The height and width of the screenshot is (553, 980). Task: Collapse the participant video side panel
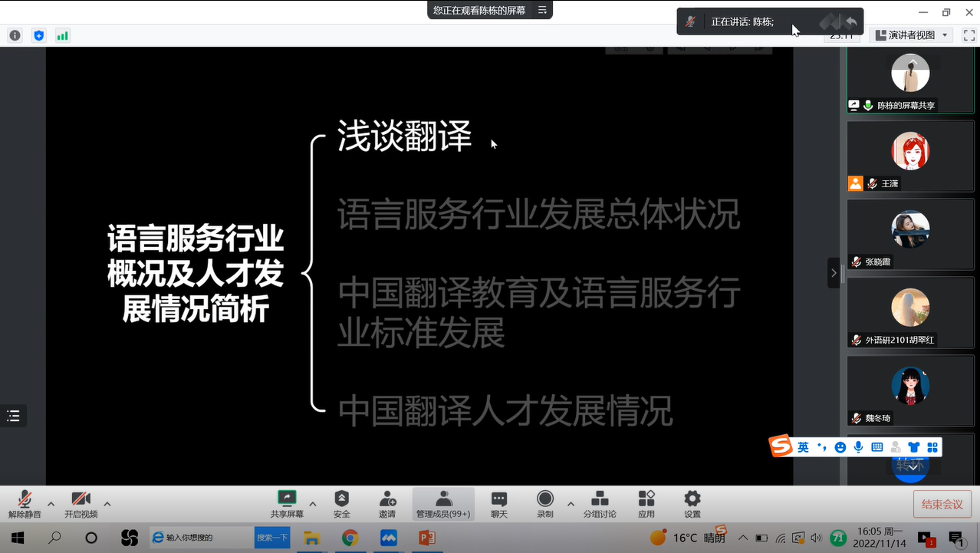pos(834,273)
